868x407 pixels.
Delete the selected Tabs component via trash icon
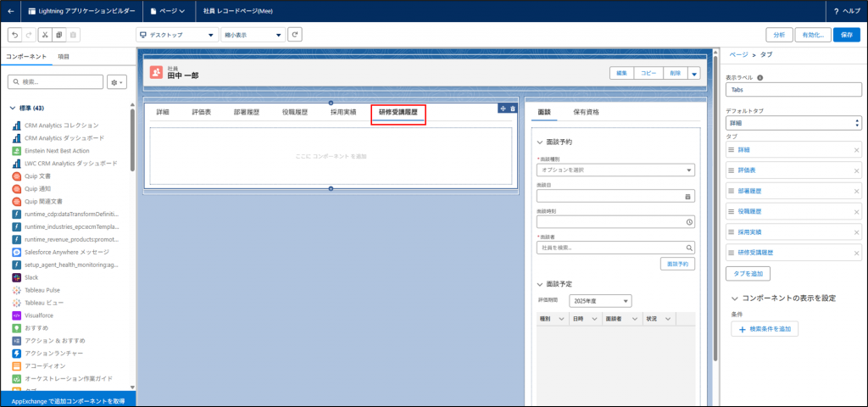(x=512, y=109)
